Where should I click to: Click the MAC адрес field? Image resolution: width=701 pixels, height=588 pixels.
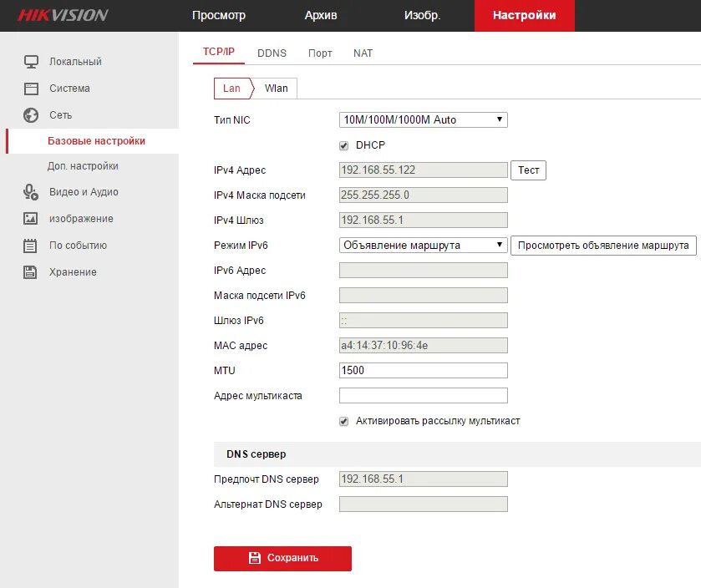424,346
